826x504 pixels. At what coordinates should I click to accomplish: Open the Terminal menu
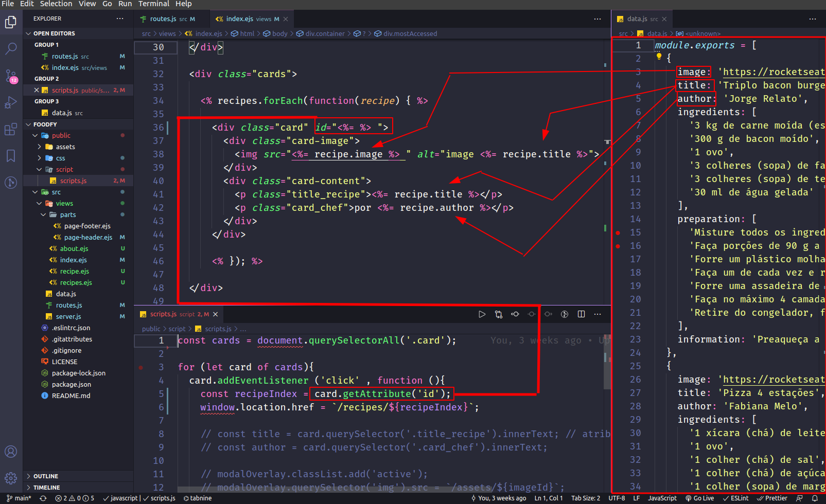153,4
